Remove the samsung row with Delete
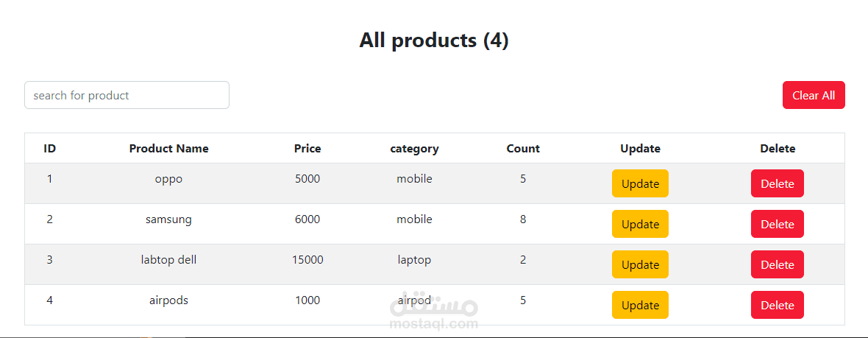 coord(777,224)
